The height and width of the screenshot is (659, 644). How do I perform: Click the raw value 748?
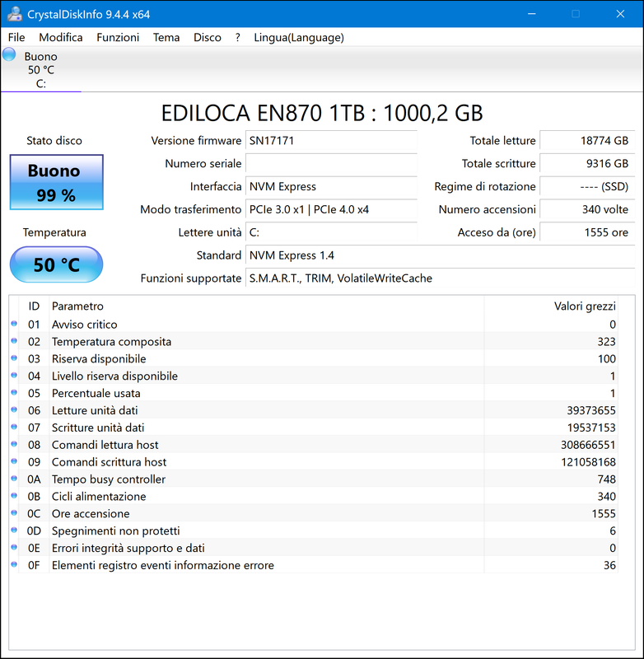coord(607,479)
